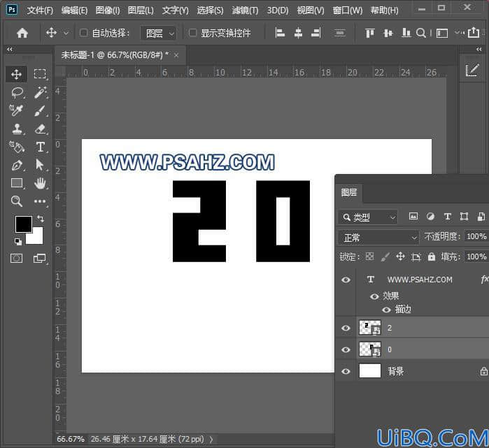The image size is (489, 448).
Task: Filter layers by shape type
Action: (x=464, y=217)
